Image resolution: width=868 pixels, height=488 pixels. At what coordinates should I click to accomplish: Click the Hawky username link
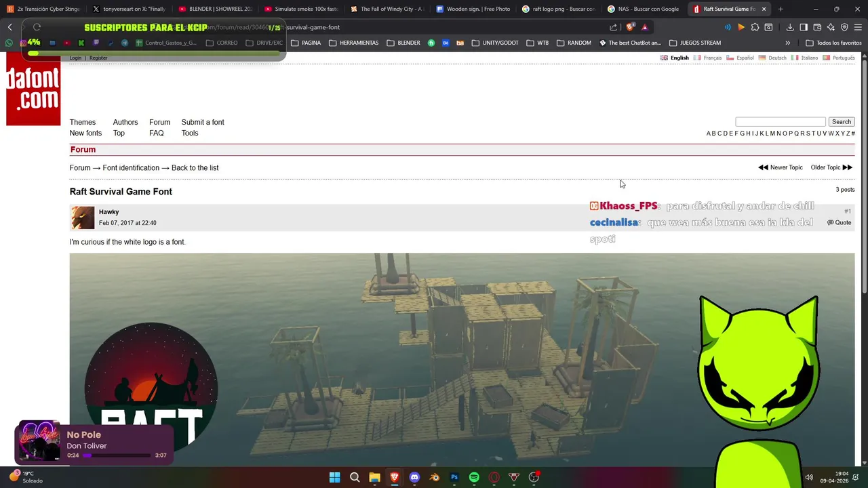point(108,212)
